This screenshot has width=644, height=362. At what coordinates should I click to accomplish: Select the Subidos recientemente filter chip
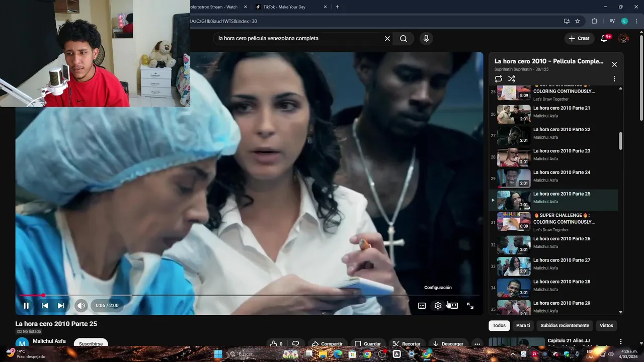point(565,326)
